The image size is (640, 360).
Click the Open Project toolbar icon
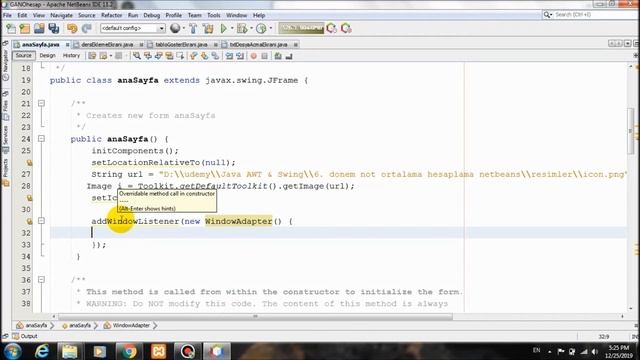tap(39, 28)
